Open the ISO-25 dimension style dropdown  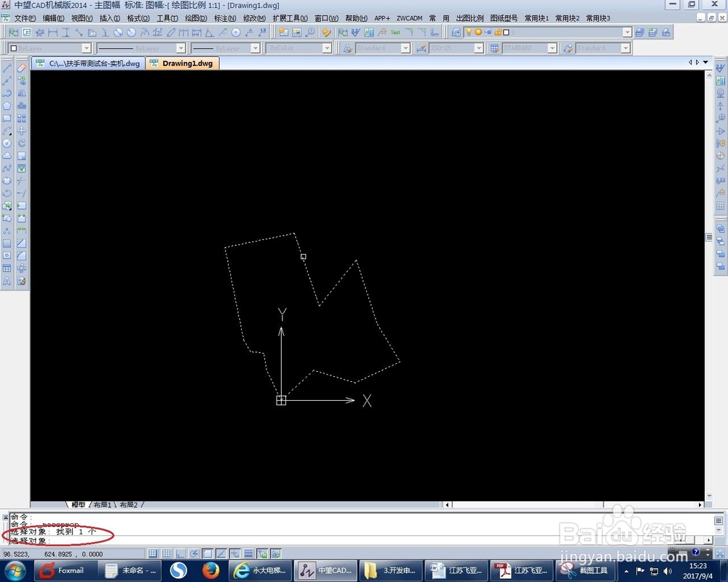[479, 48]
